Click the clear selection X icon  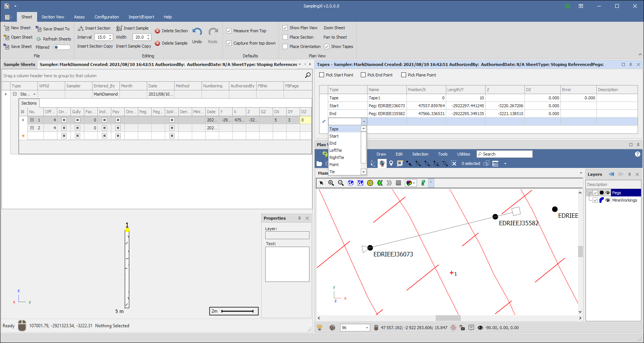click(454, 163)
